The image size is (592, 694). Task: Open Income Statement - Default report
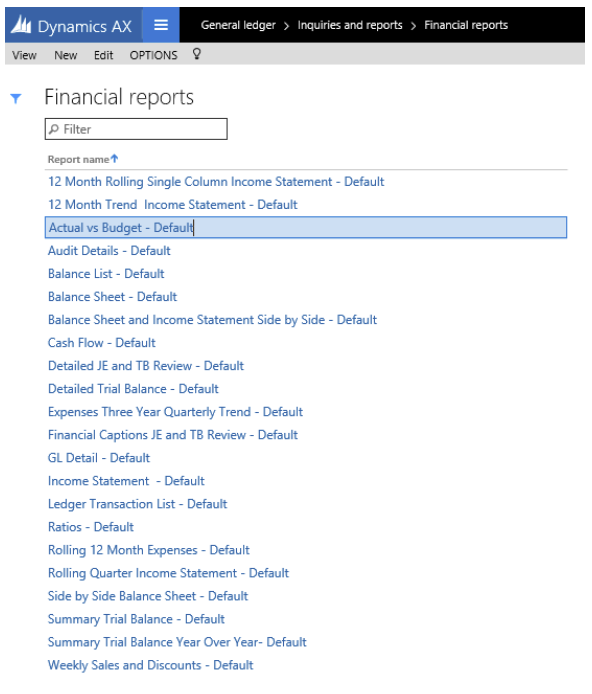[x=126, y=481]
